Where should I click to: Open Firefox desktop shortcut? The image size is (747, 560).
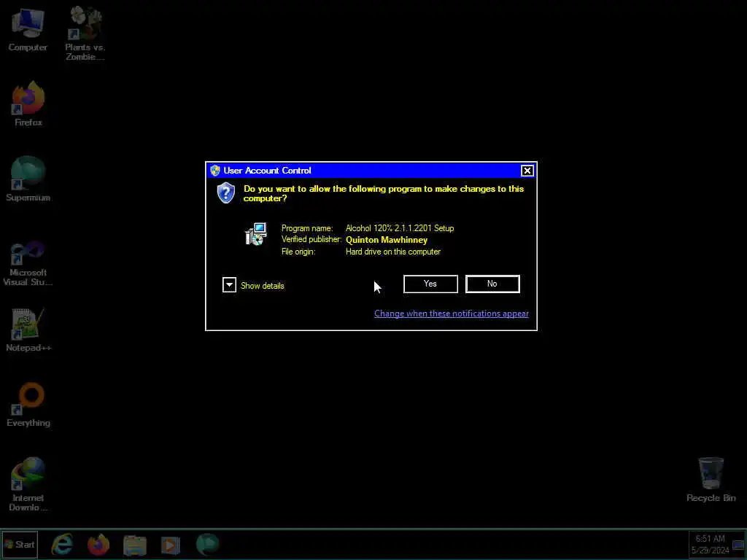(x=28, y=104)
